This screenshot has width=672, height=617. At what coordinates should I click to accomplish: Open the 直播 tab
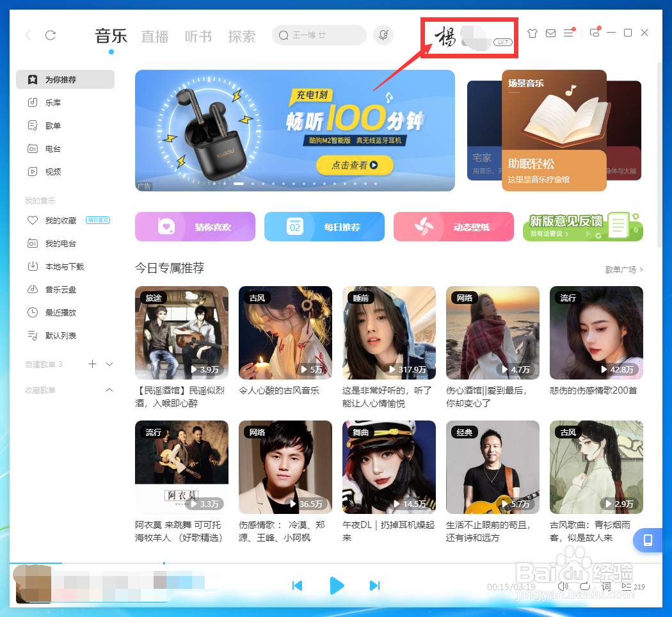155,36
